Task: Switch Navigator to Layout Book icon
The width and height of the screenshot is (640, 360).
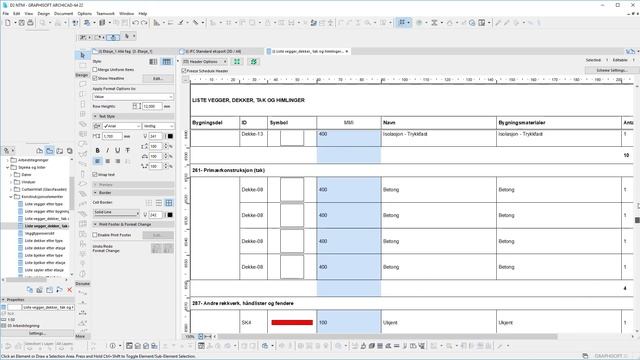Action: [x=60, y=151]
